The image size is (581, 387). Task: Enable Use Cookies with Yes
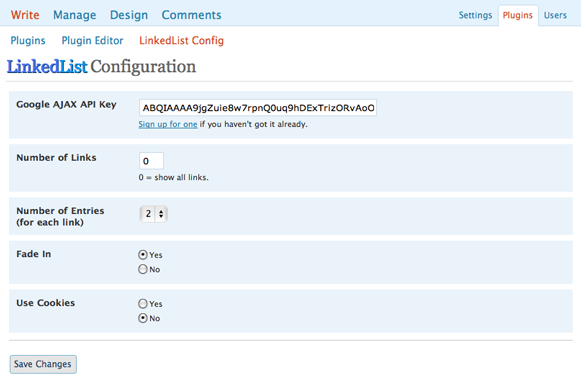143,304
